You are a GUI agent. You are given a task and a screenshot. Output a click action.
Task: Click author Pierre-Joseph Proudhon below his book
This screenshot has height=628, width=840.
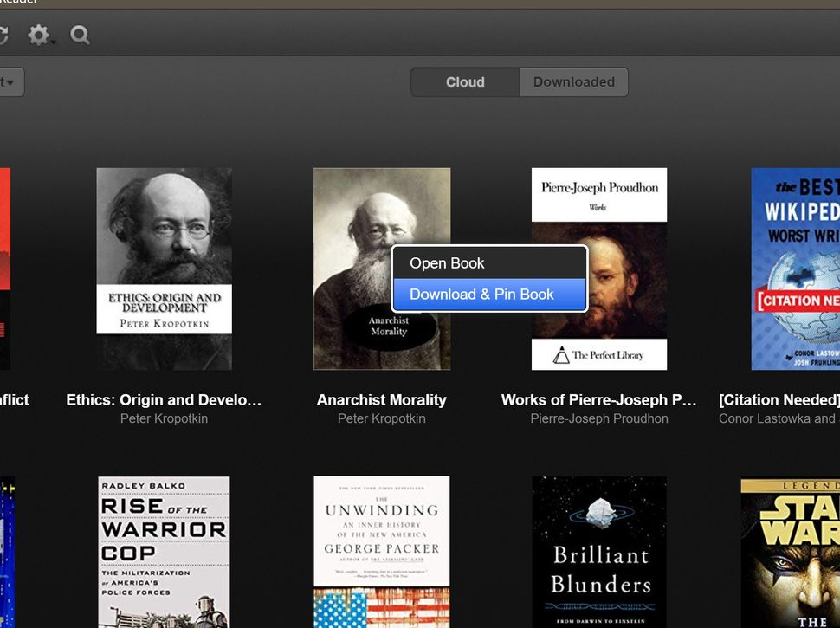coord(598,418)
